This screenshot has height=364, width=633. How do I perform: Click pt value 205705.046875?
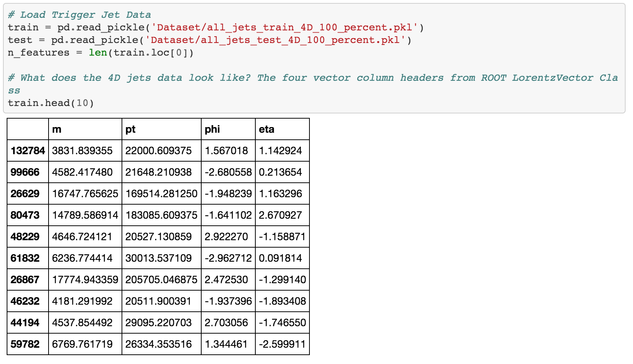point(162,279)
